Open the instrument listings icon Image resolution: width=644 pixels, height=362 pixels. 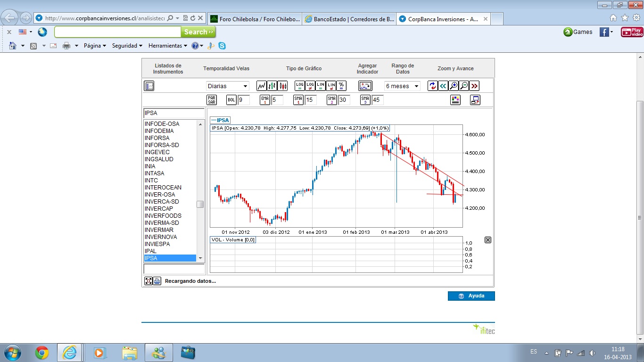pyautogui.click(x=149, y=86)
